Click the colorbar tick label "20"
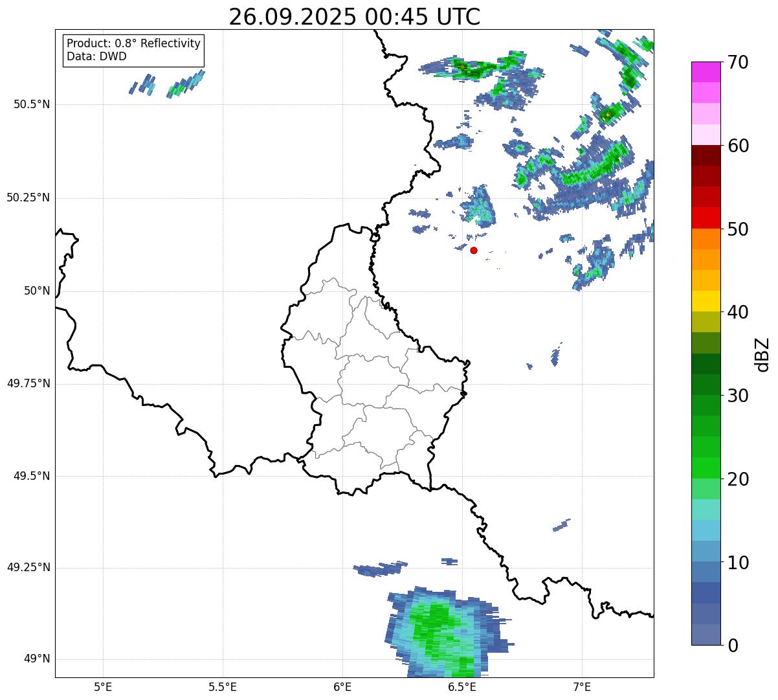This screenshot has height=700, width=778. click(x=738, y=479)
